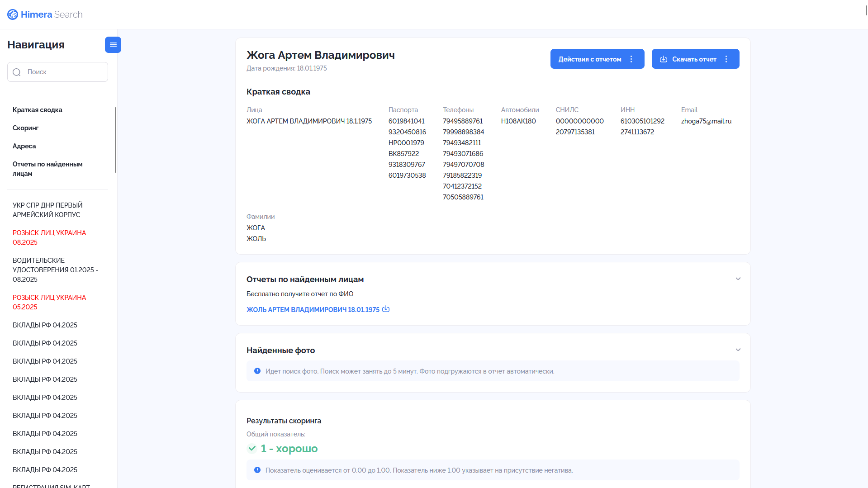The image size is (868, 488).
Task: Click download icon next to ЖОЛЬ АРТЕМ link
Action: point(386,309)
